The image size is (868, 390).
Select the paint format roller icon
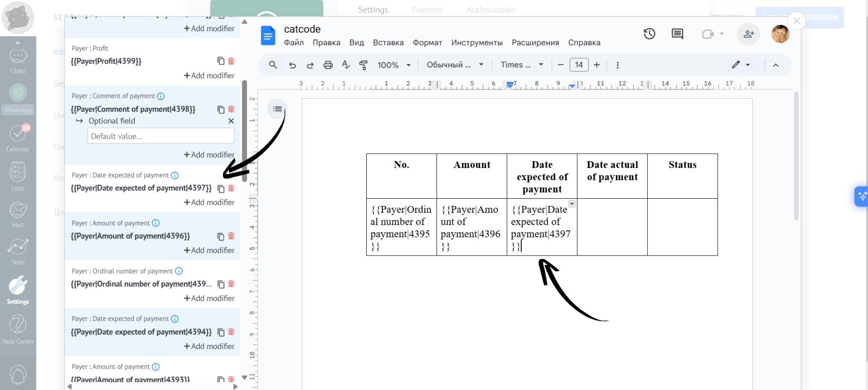[363, 65]
